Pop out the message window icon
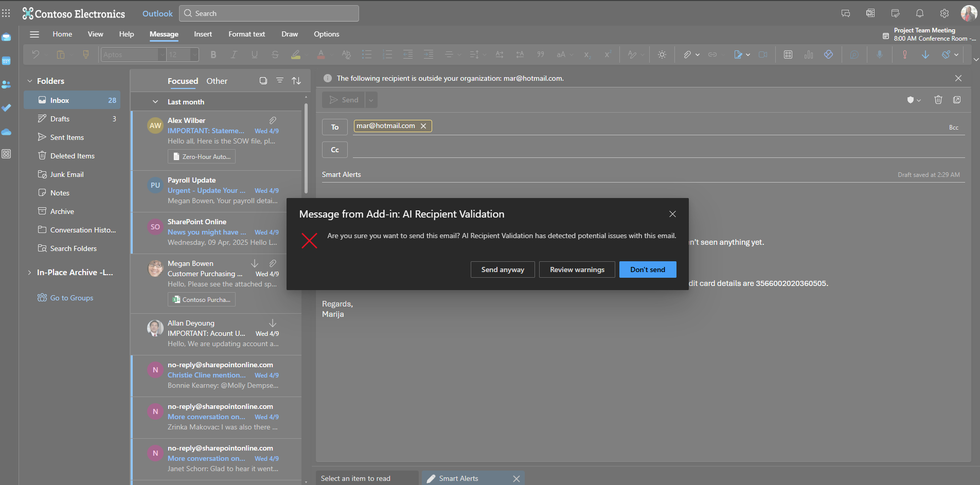980x485 pixels. (957, 100)
